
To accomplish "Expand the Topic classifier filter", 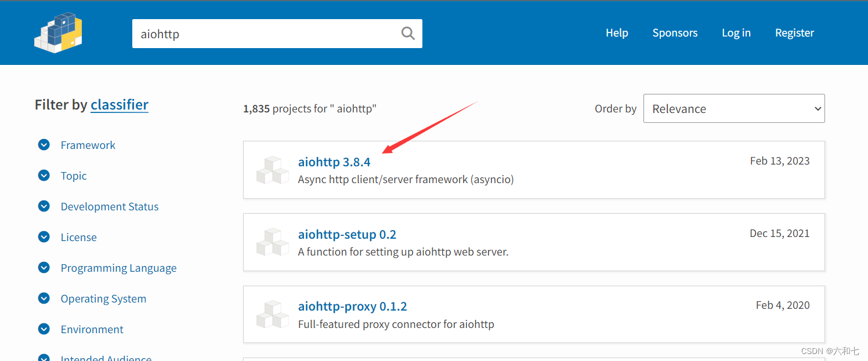I will tap(44, 176).
